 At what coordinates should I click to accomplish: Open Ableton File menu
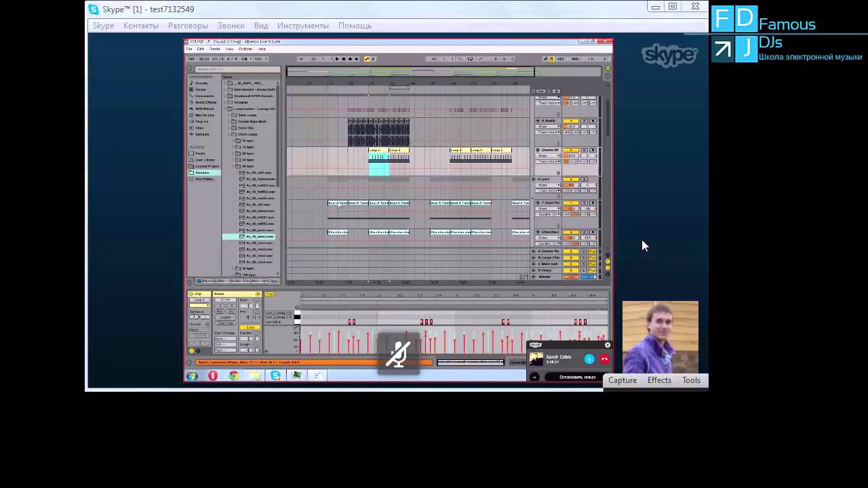point(189,49)
